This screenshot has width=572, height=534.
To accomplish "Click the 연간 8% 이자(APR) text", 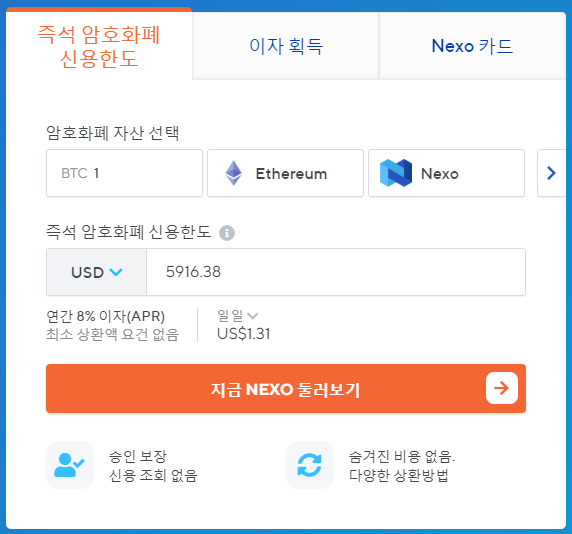I will coord(106,316).
